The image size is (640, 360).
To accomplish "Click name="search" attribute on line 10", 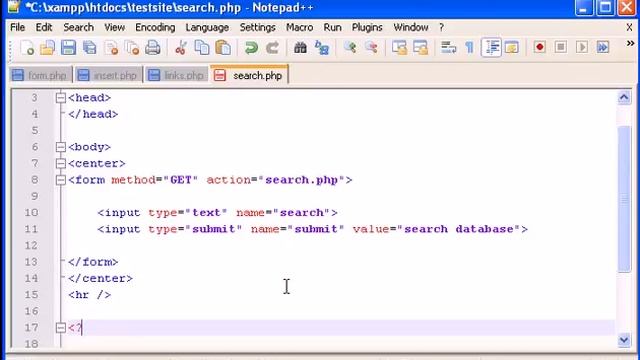I will point(283,213).
